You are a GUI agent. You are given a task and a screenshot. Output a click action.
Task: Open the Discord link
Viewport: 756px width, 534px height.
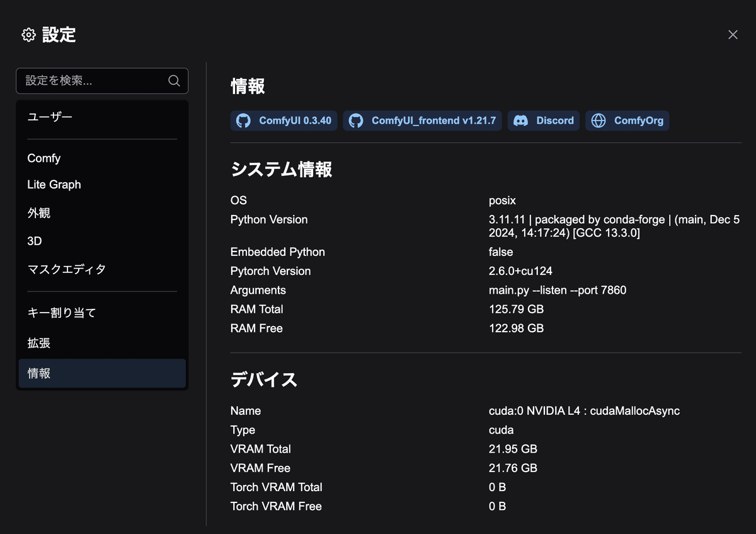click(544, 120)
